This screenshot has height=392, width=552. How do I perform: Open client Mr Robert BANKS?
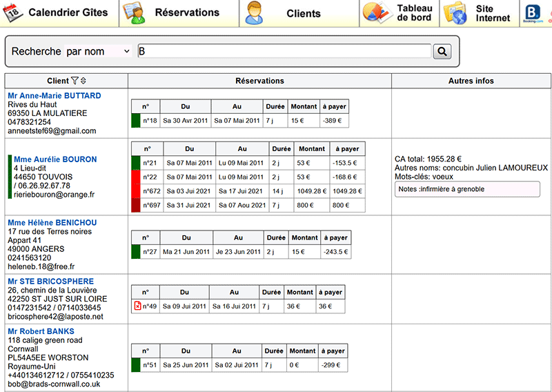click(x=39, y=331)
